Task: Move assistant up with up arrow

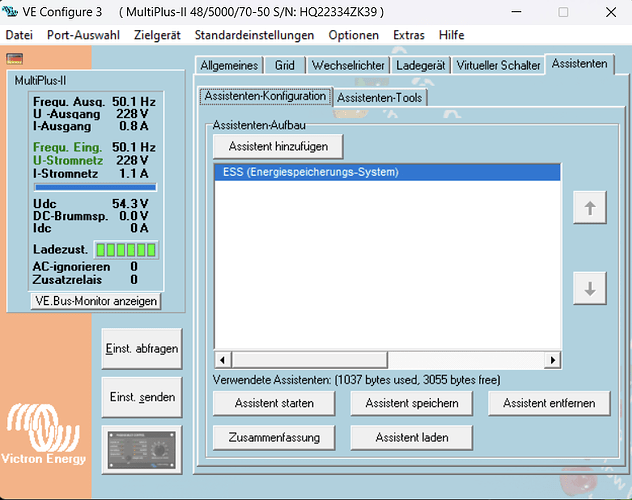Action: (590, 208)
